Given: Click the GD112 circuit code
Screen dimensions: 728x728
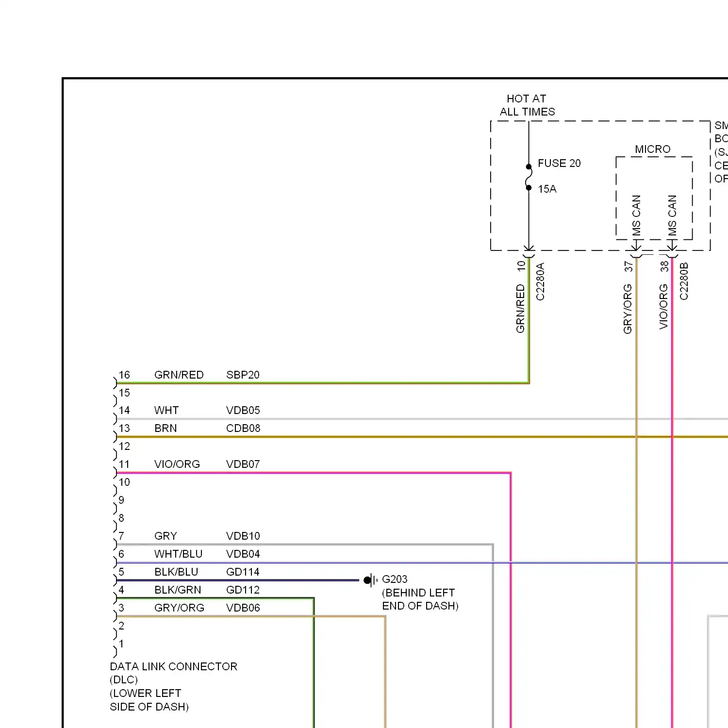Looking at the screenshot, I should 243,590.
